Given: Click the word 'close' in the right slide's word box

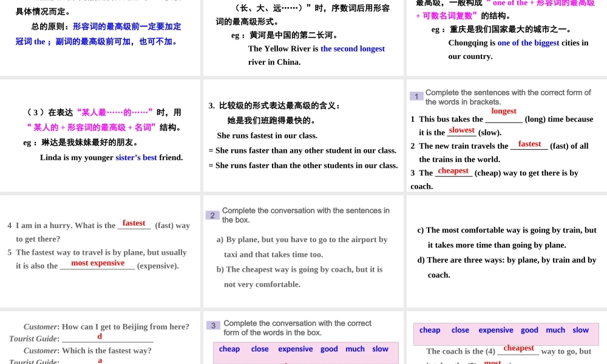Looking at the screenshot, I should [x=460, y=330].
